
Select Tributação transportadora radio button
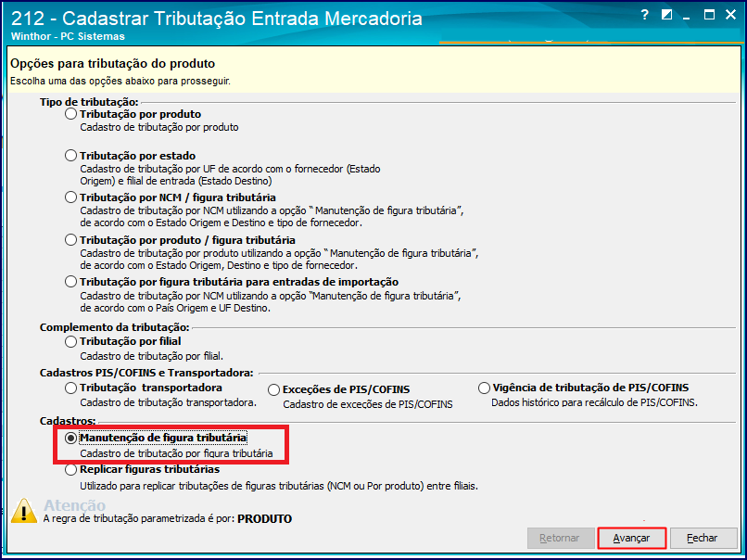(71, 388)
